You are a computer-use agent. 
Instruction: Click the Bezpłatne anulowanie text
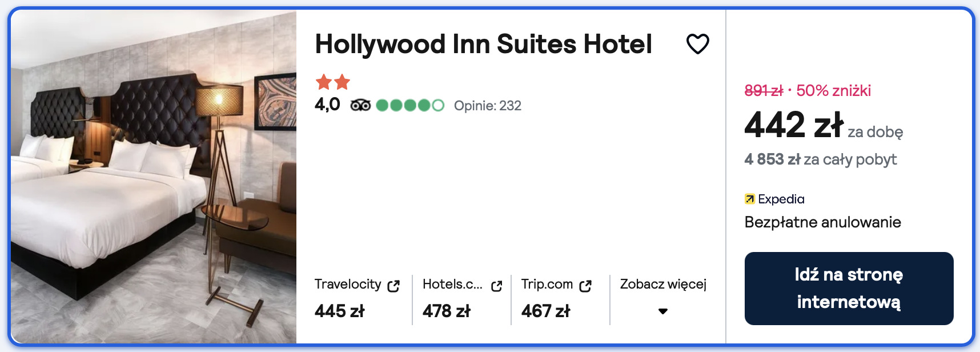pos(822,222)
